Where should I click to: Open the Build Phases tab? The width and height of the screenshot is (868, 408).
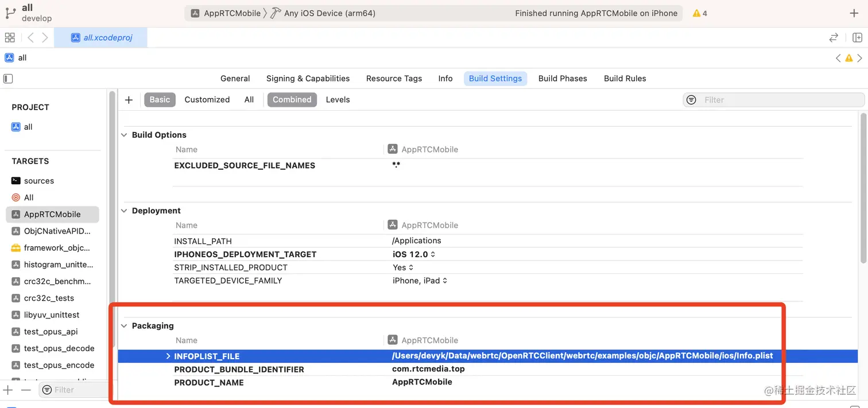click(563, 79)
